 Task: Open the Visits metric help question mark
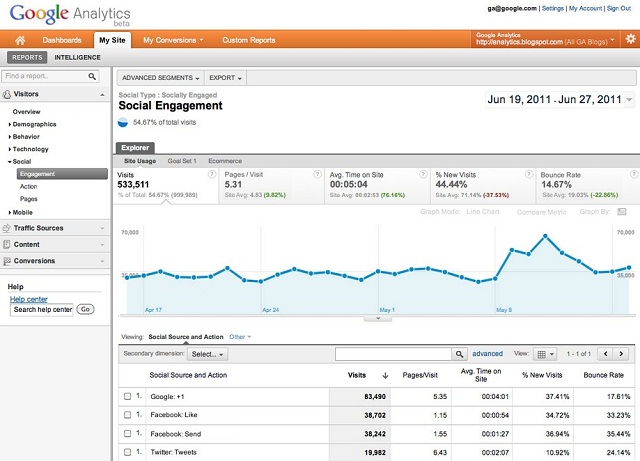(x=212, y=174)
